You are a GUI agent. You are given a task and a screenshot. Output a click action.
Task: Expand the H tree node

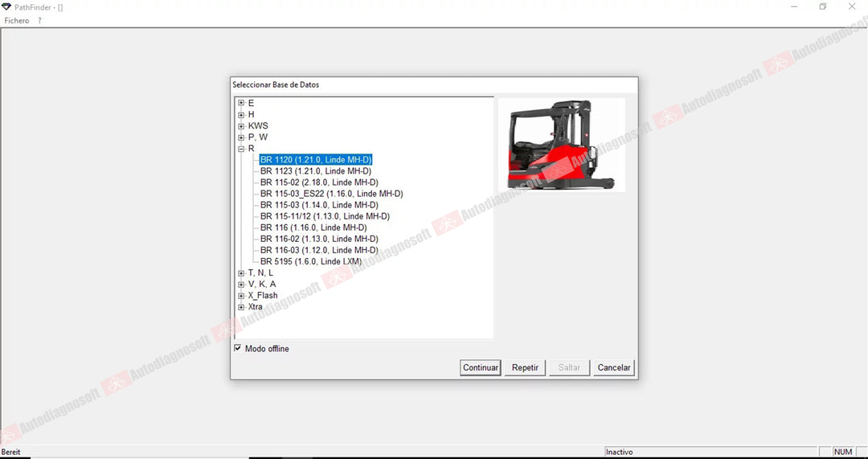(241, 115)
